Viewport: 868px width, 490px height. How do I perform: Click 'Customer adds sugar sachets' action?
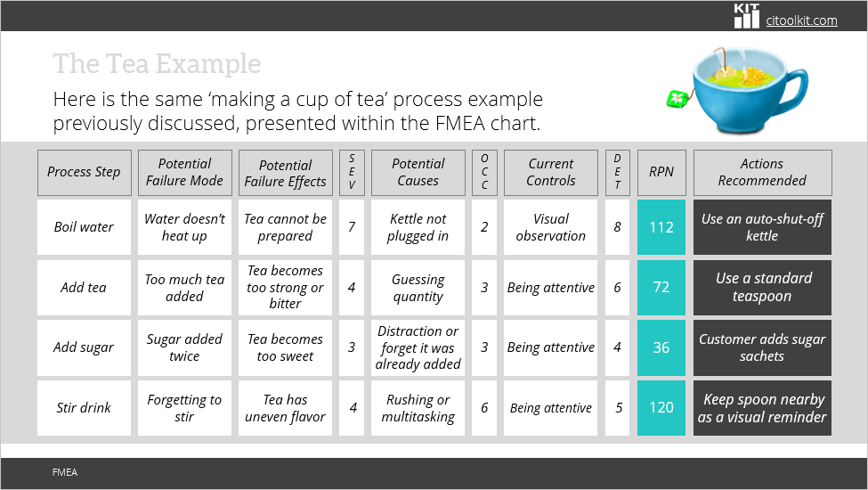[x=762, y=347]
